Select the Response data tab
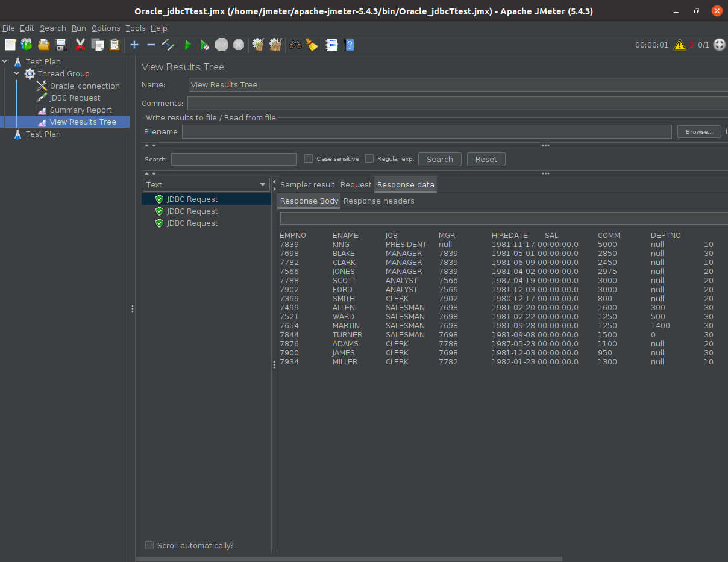The width and height of the screenshot is (728, 562). pyautogui.click(x=406, y=184)
